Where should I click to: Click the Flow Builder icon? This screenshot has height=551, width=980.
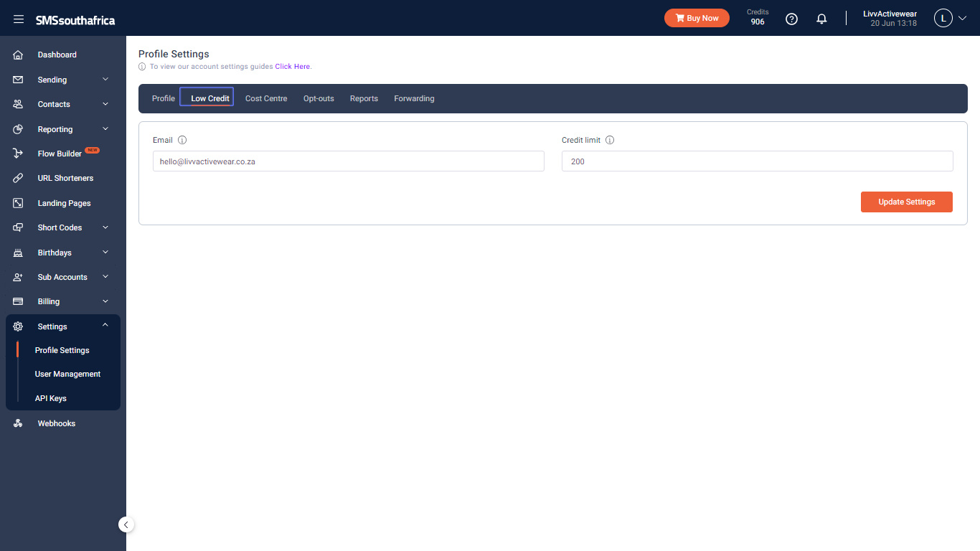19,154
